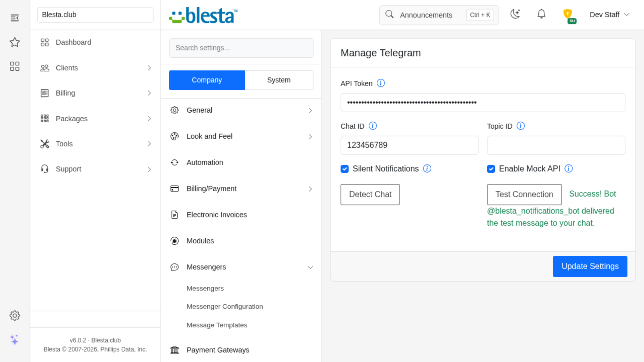
Task: Expand Billing menu chevron
Action: [149, 93]
